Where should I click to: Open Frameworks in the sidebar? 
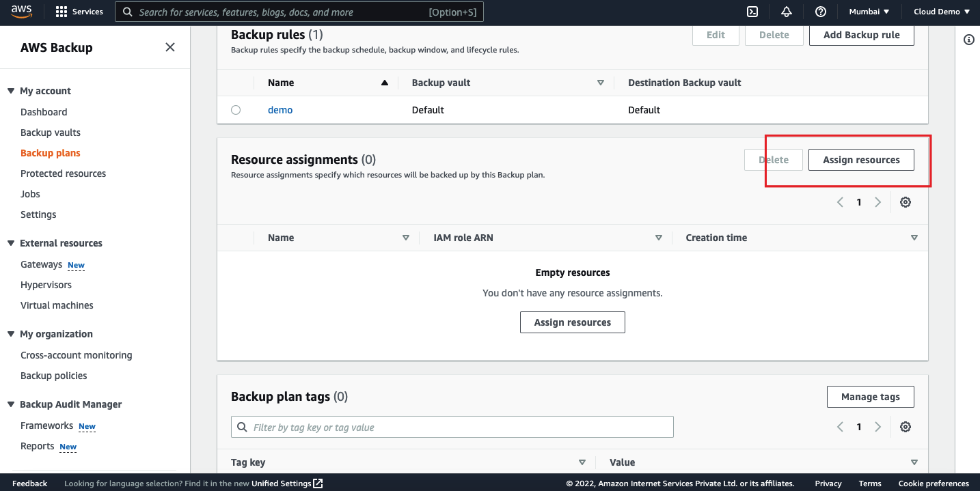point(46,425)
